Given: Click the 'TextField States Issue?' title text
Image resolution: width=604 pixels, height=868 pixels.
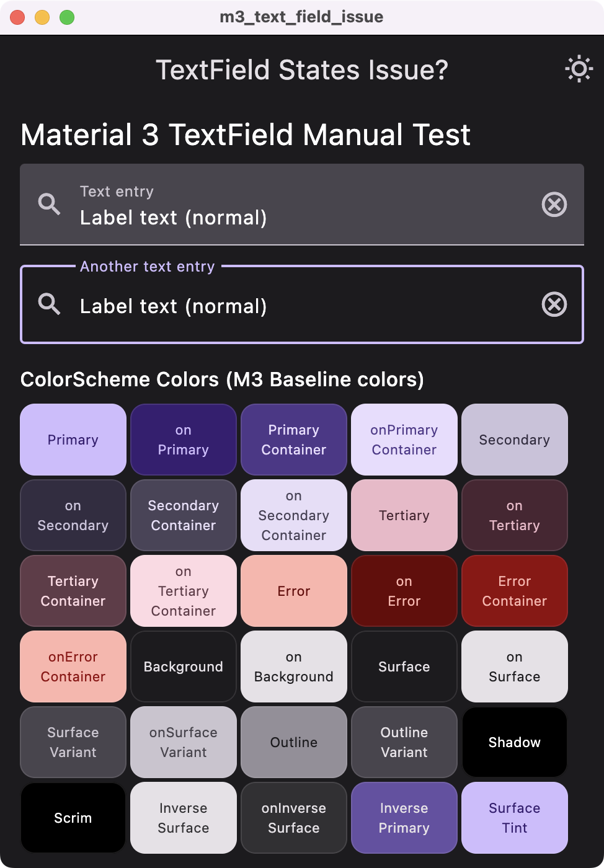Looking at the screenshot, I should point(302,69).
